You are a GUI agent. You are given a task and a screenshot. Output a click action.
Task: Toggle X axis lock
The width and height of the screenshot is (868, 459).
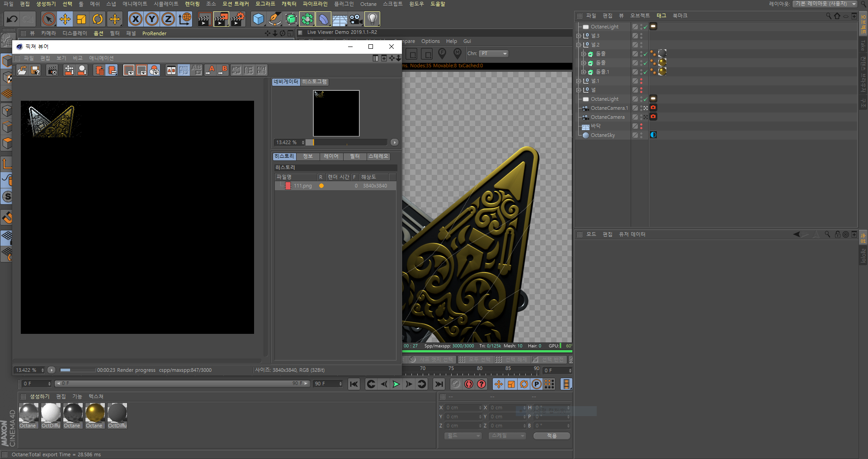tap(135, 19)
